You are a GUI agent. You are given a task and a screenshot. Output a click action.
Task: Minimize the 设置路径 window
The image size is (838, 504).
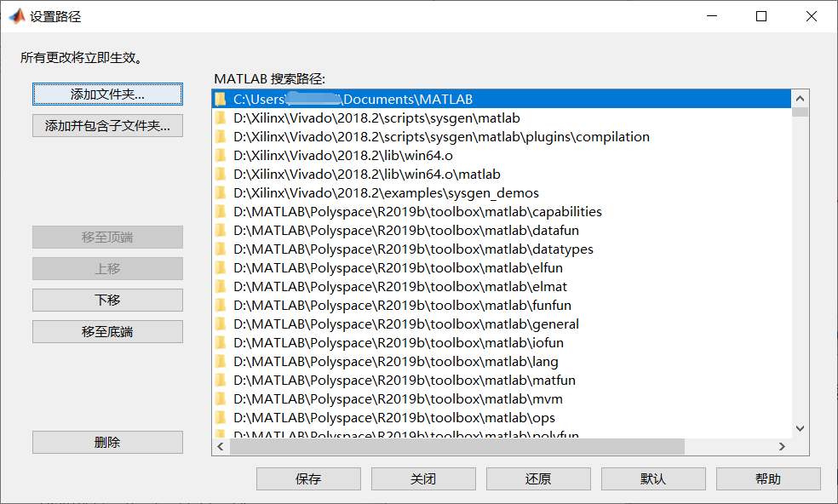click(712, 16)
